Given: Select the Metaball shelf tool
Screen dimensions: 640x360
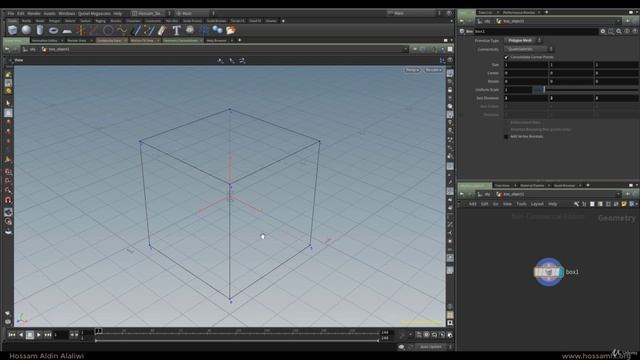Looking at the screenshot, I should [218, 30].
